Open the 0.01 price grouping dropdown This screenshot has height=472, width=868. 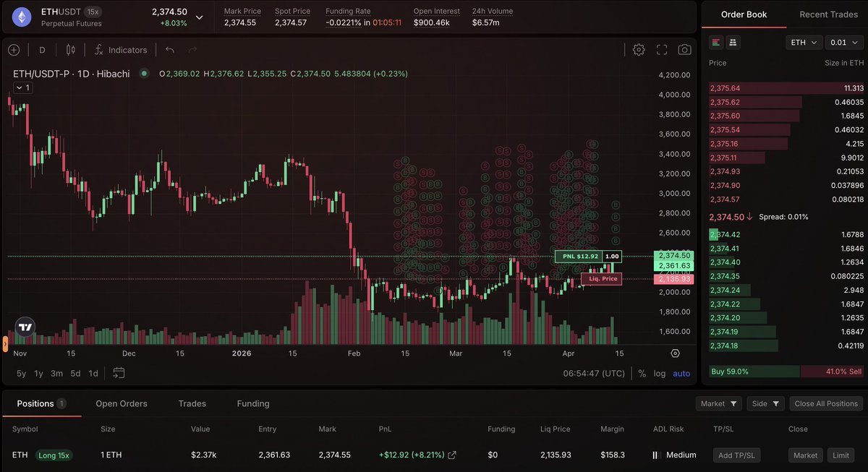(x=845, y=43)
